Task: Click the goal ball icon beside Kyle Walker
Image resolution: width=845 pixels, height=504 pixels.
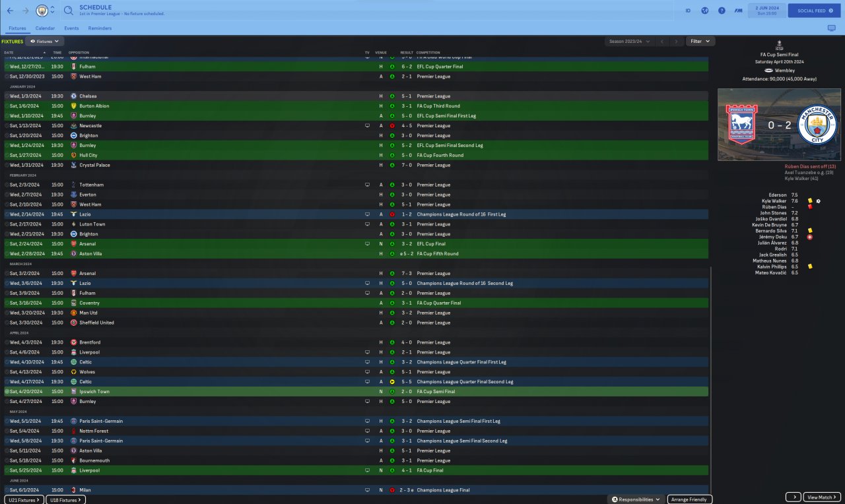Action: [x=818, y=201]
